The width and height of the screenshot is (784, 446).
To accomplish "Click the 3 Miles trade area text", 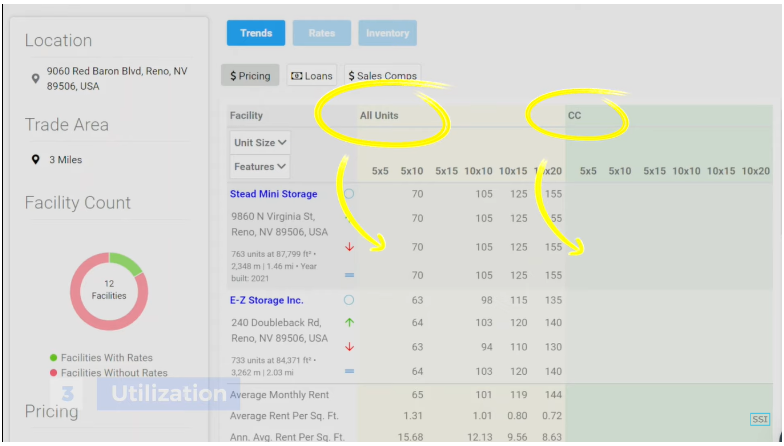I will click(66, 160).
